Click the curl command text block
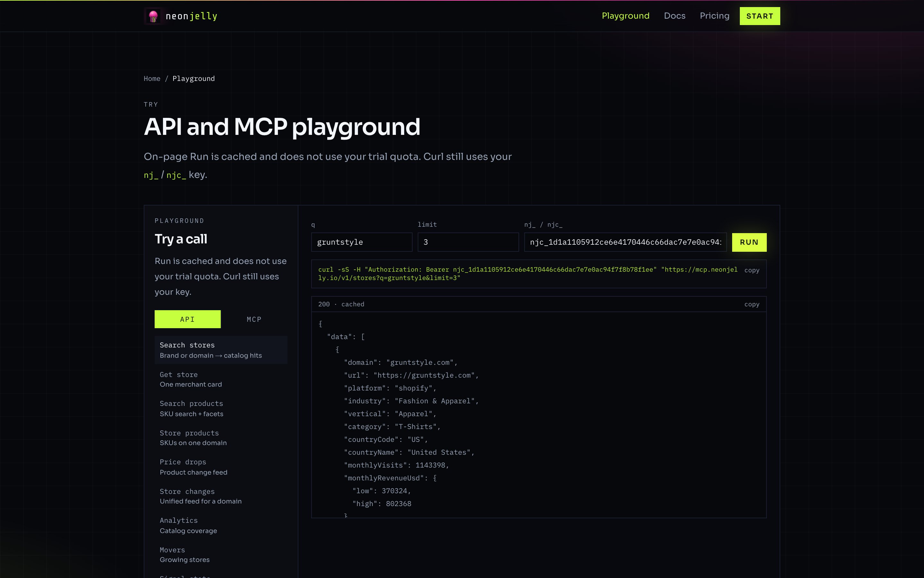924x578 pixels. click(x=528, y=274)
